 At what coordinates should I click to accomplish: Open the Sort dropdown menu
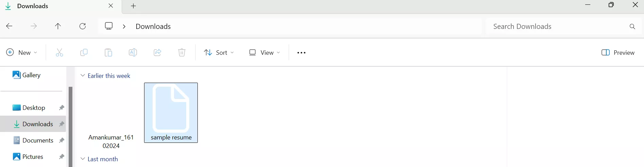coord(219,52)
